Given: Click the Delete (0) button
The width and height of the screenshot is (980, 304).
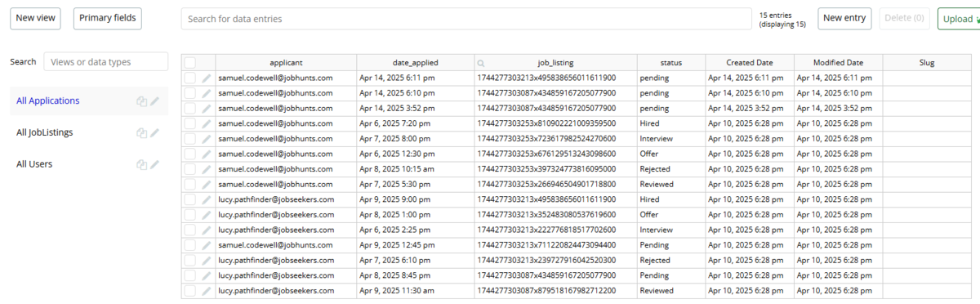Looking at the screenshot, I should pyautogui.click(x=904, y=18).
